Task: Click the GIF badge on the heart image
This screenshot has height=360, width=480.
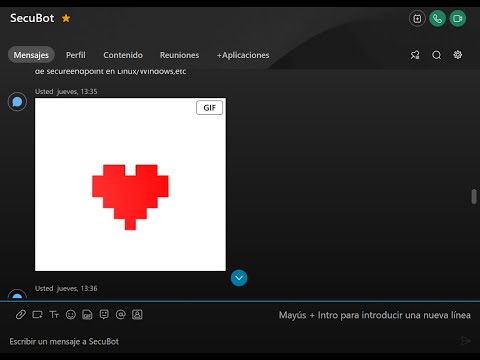Action: tap(209, 108)
